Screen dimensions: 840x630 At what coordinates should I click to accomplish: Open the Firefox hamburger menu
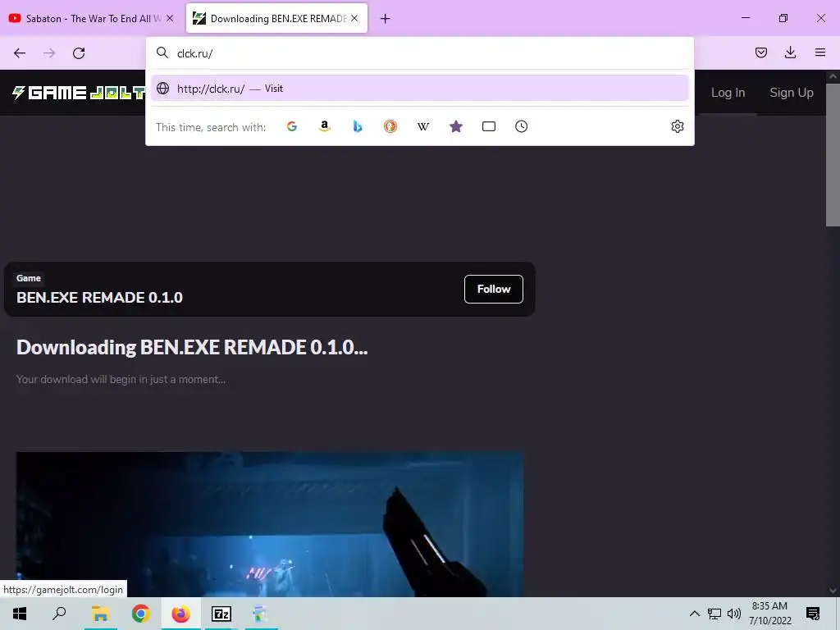[820, 52]
